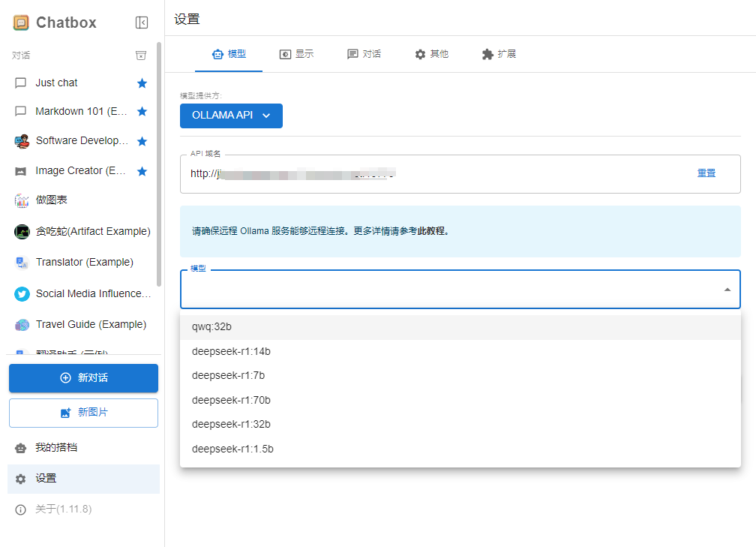
Task: Switch to 其他 settings tab
Action: coord(431,54)
